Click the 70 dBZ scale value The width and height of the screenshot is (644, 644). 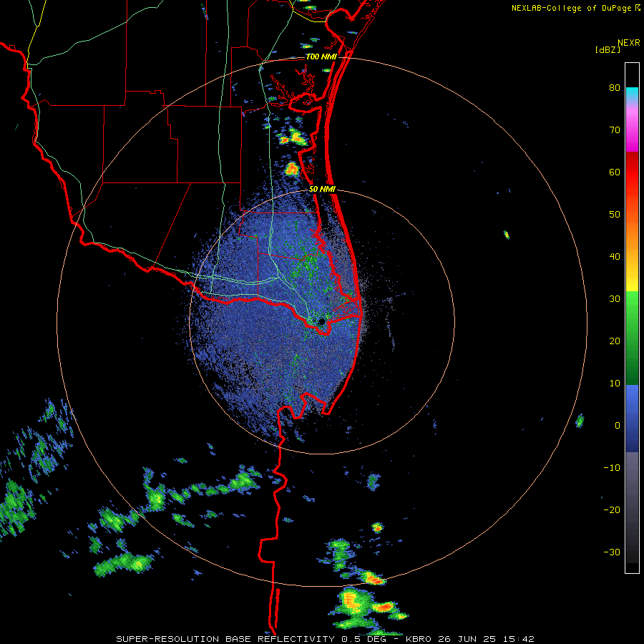point(615,130)
